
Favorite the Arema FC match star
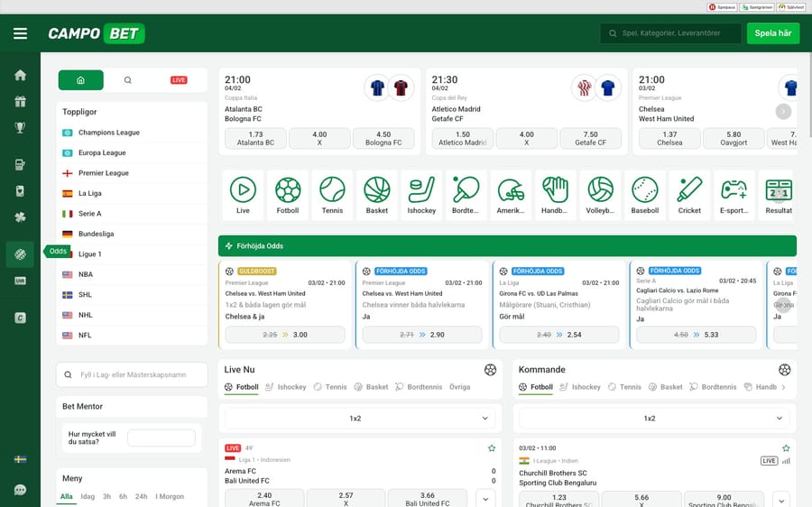point(492,448)
